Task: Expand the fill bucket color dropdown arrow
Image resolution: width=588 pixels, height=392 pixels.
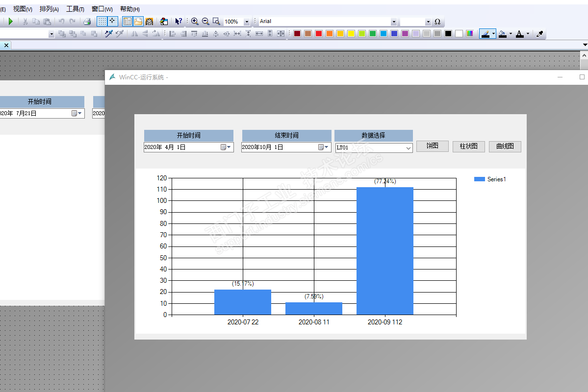Action: pyautogui.click(x=511, y=34)
